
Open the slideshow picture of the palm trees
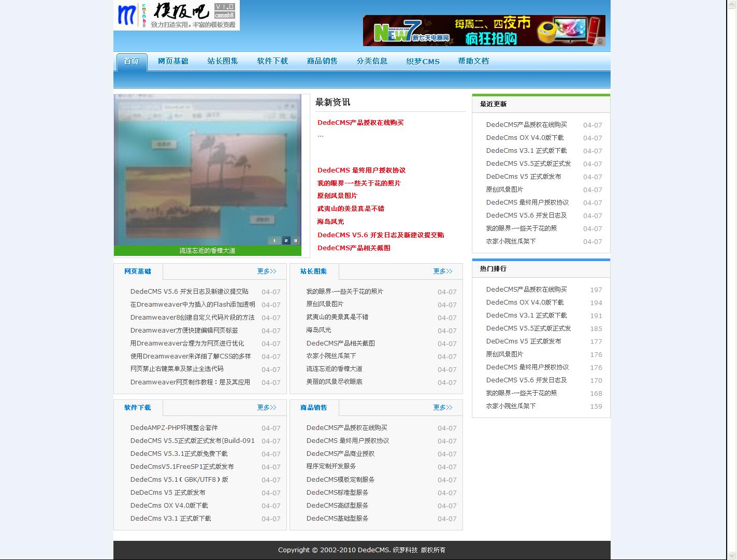pos(208,169)
